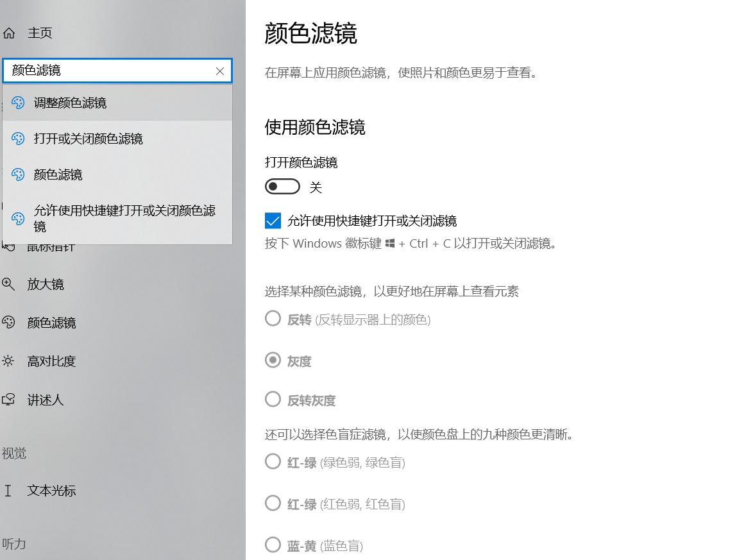The image size is (755, 560).
Task: Open the 视觉 section heading
Action: pos(14,454)
